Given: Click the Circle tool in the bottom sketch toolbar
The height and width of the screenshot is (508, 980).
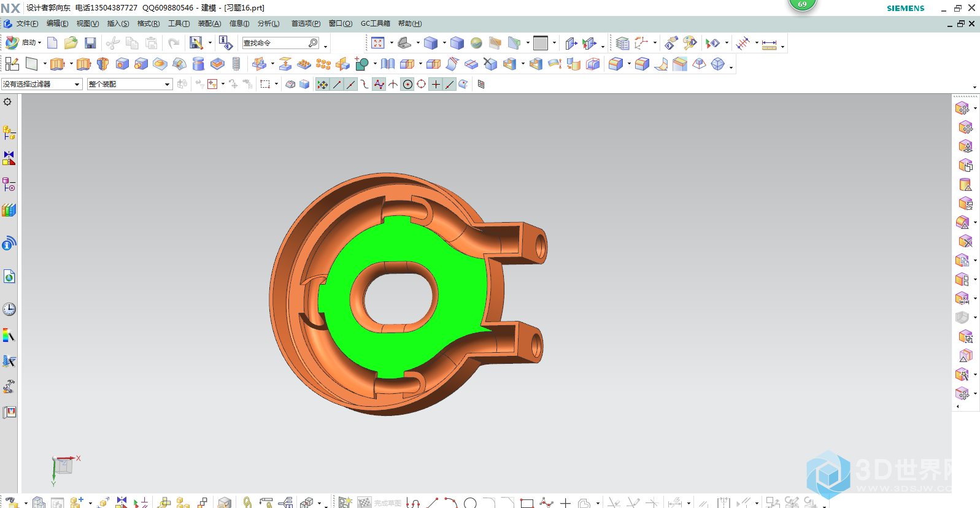Looking at the screenshot, I should [x=470, y=503].
